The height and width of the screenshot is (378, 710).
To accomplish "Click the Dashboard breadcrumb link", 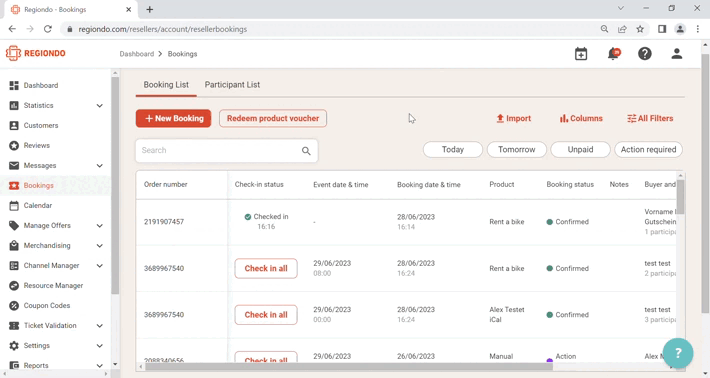I will click(137, 54).
